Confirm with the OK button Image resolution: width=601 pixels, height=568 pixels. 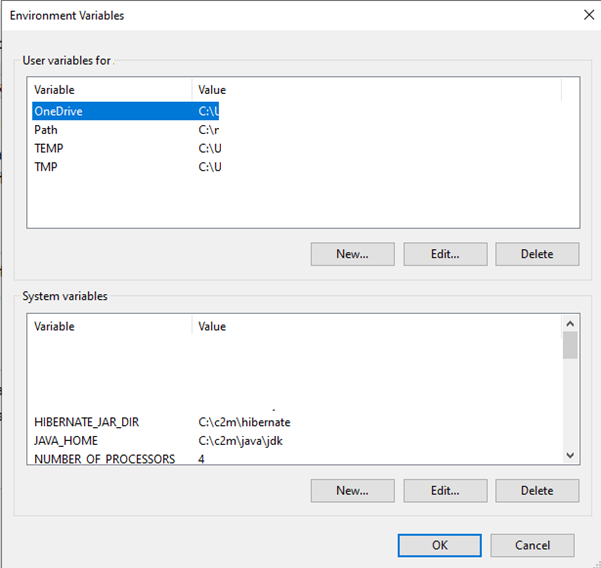pyautogui.click(x=440, y=545)
